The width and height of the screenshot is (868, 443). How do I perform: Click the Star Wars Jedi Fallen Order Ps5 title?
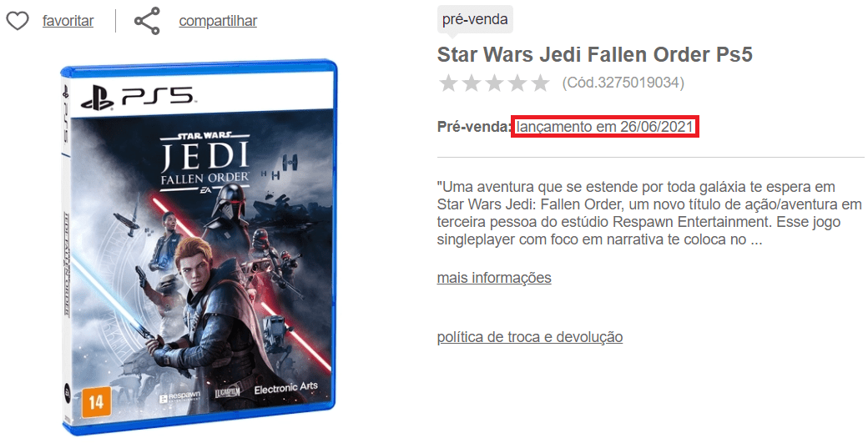coord(595,55)
